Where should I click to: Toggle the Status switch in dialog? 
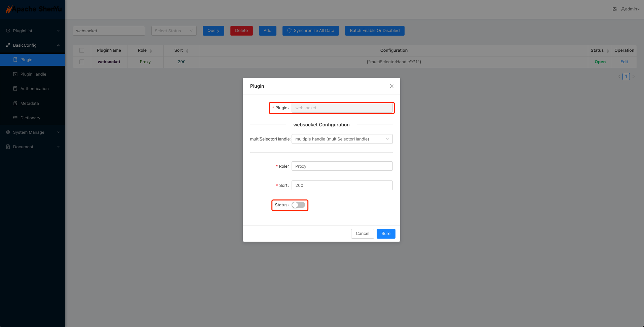tap(298, 205)
